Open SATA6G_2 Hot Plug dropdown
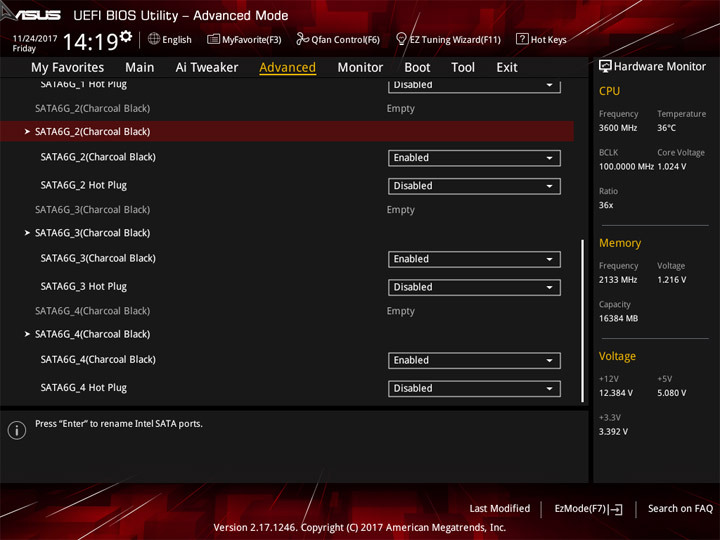 coord(474,186)
